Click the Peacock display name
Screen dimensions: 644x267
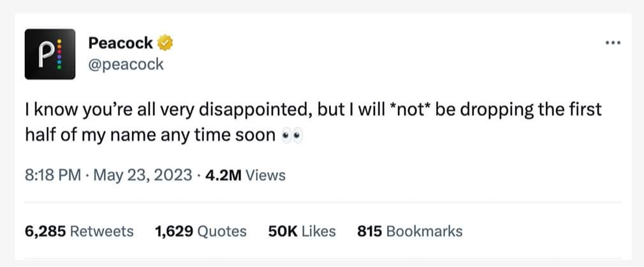(x=121, y=43)
